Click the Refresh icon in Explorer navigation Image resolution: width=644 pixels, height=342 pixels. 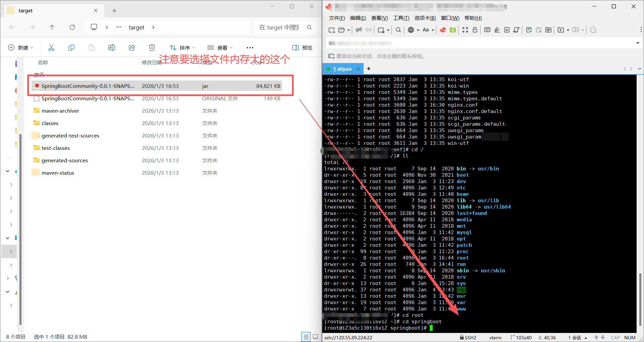(x=72, y=27)
